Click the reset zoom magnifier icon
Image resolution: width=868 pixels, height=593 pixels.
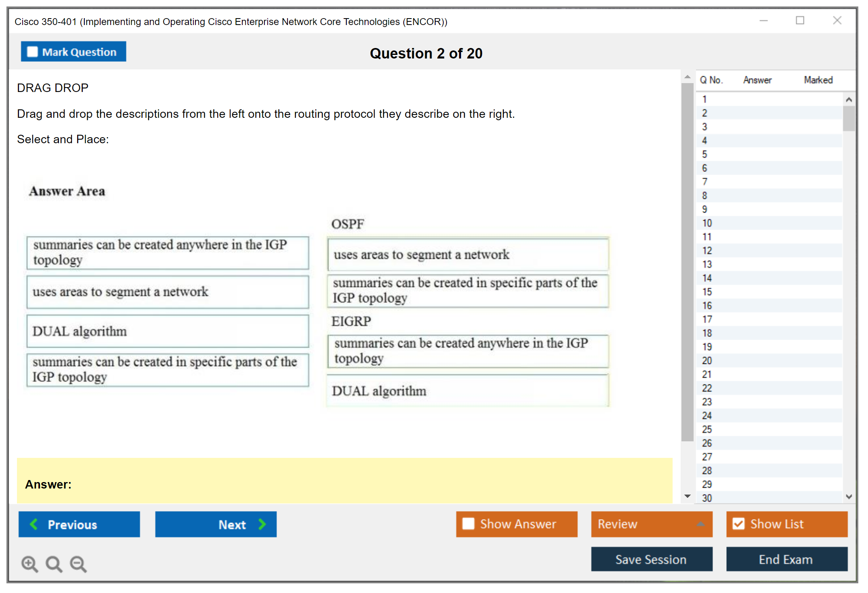coord(54,564)
